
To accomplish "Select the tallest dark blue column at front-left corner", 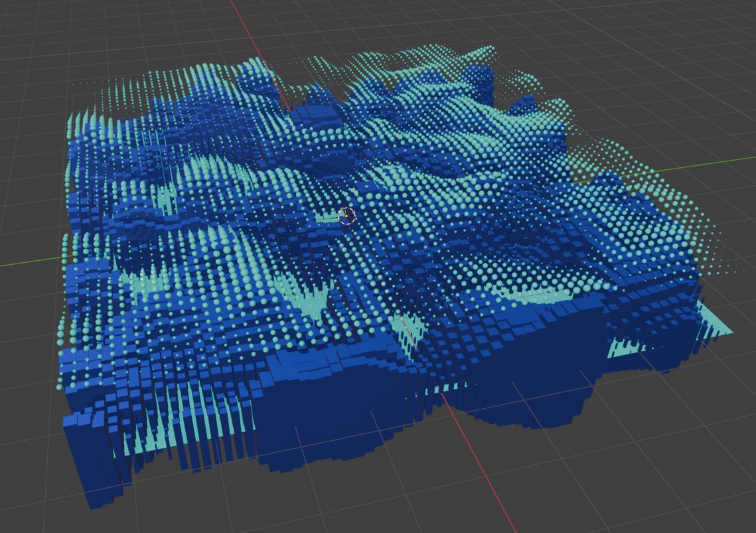I will coord(96,463).
